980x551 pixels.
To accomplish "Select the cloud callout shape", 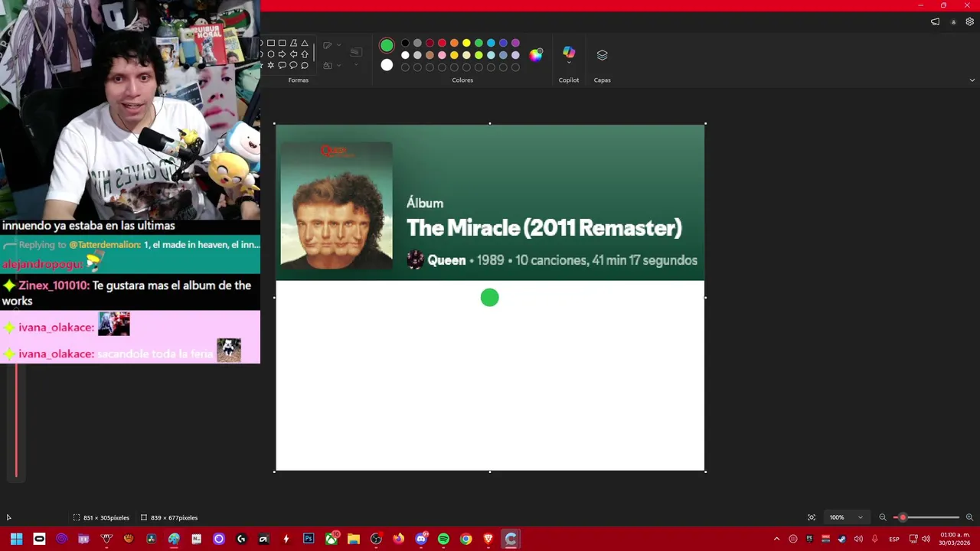I will (x=305, y=65).
